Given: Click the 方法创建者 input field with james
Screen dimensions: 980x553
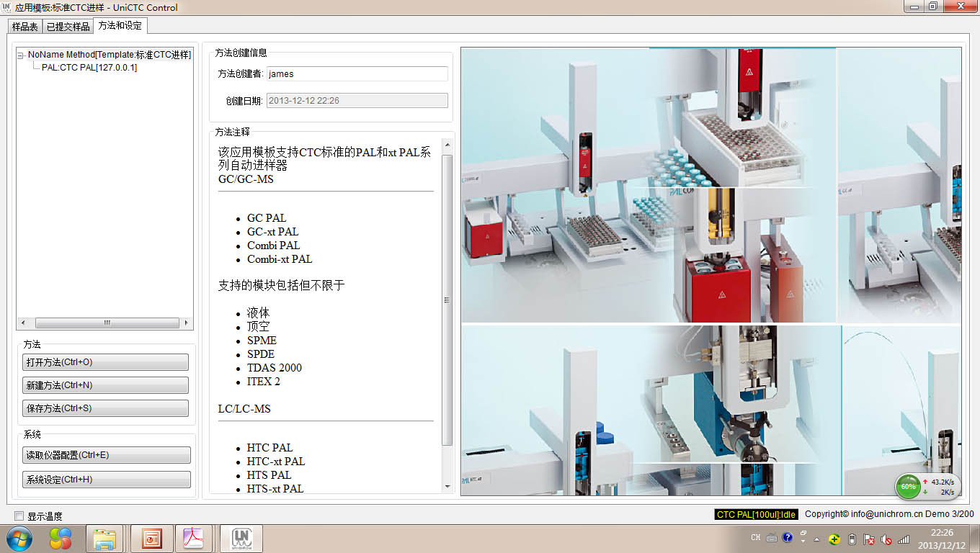Looking at the screenshot, I should point(357,73).
